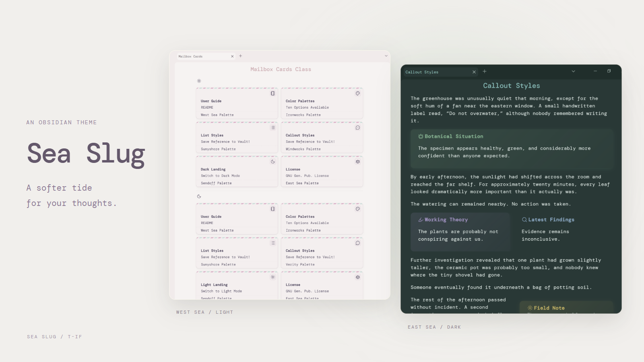
Task: Click the moon icon on the Dark Landing card
Action: click(x=273, y=162)
